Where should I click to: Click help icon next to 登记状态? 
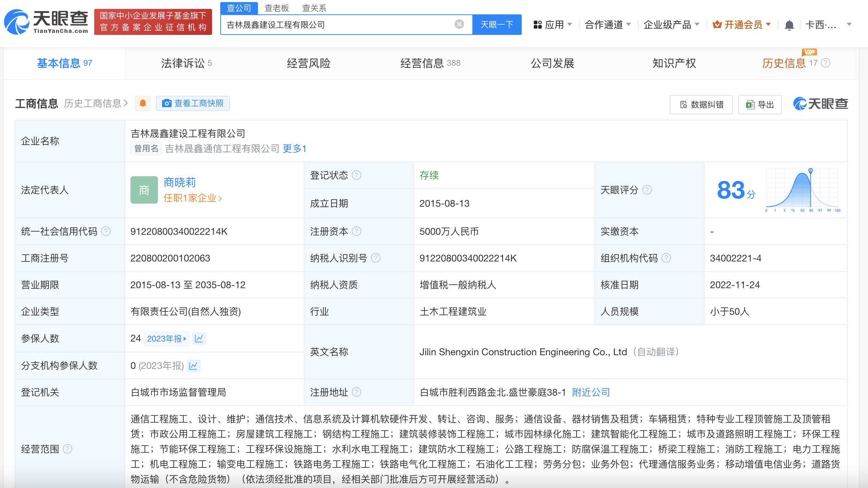click(x=357, y=175)
